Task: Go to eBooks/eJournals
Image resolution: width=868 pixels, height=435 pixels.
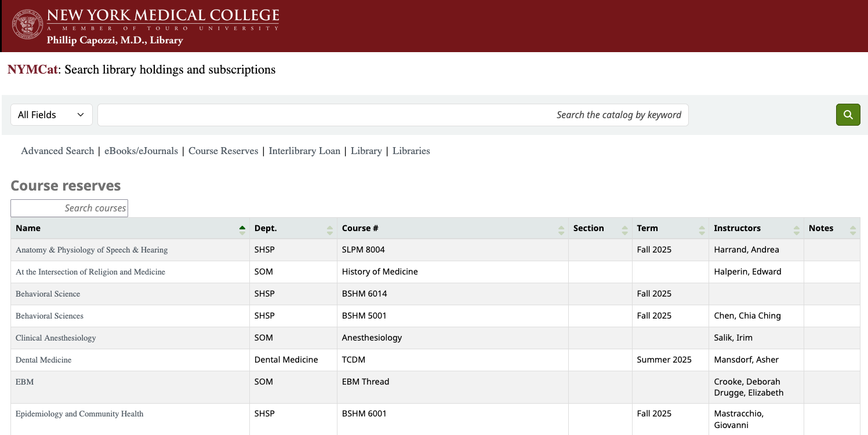Action: 141,151
